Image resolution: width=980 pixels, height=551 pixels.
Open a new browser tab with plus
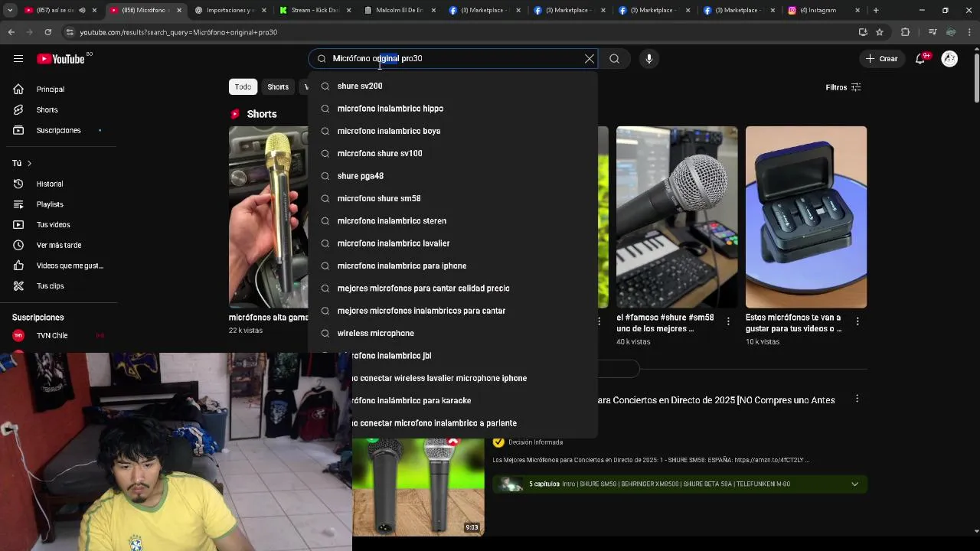[876, 10]
